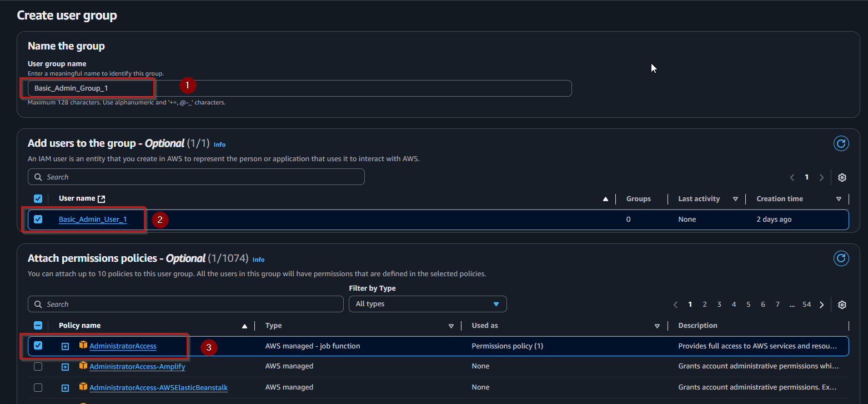Expand the AdministratorAccess-Amplify policy details

(x=65, y=367)
